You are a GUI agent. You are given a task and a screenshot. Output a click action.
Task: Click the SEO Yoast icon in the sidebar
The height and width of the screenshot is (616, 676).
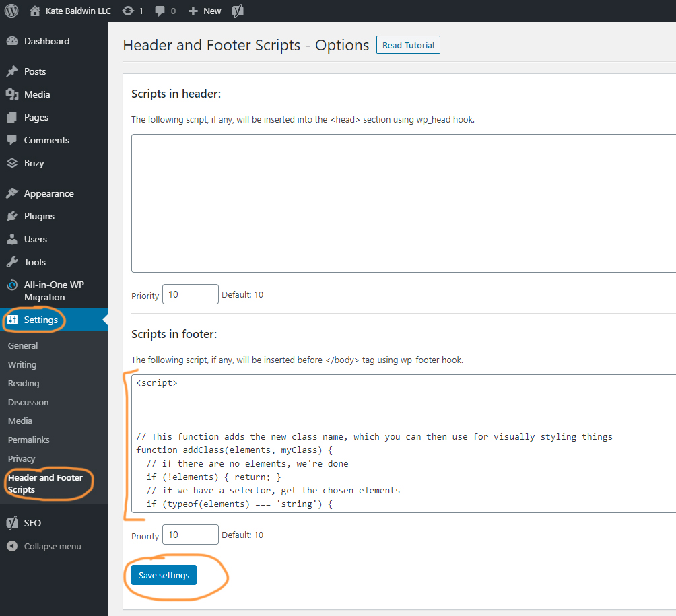12,523
